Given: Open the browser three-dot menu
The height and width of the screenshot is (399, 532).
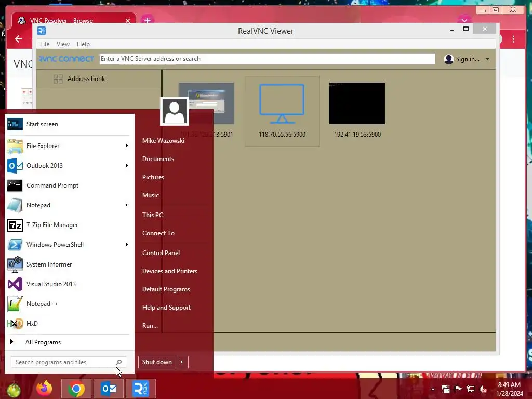Looking at the screenshot, I should [514, 39].
